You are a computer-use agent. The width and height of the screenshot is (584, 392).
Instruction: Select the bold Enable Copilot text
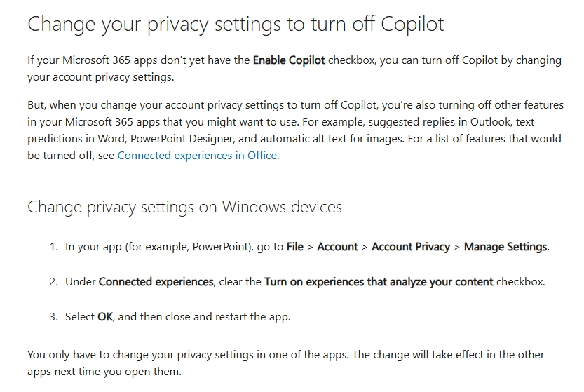coord(289,60)
